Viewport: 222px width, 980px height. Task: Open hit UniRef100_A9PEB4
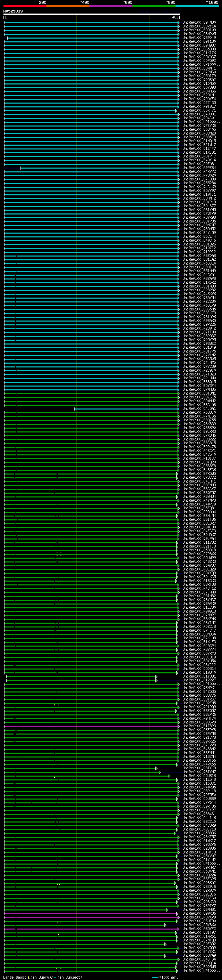coord(199,168)
